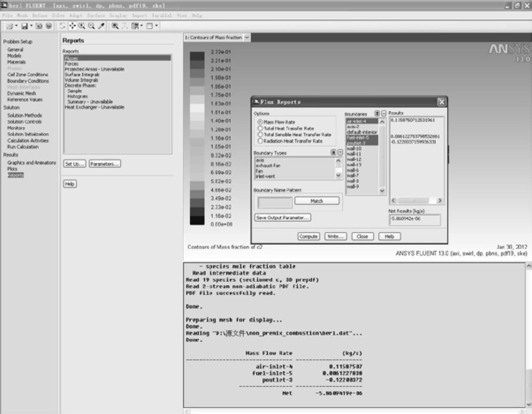Click the Boundary Name Pattern input field
Image resolution: width=532 pixels, height=414 pixels.
(x=275, y=203)
